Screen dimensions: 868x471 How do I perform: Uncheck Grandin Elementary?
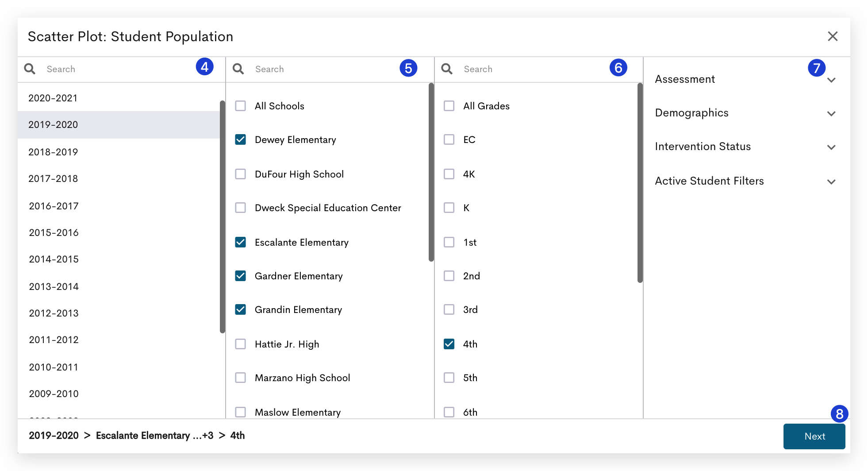click(241, 309)
